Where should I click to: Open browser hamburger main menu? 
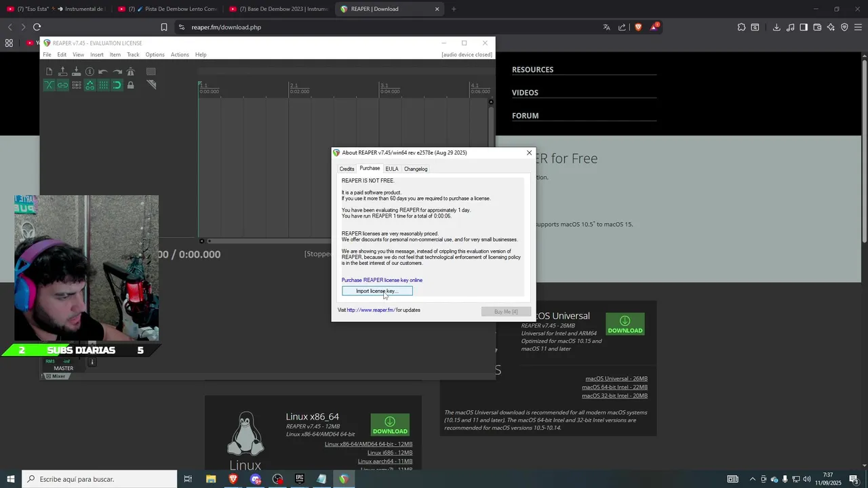coord(858,27)
